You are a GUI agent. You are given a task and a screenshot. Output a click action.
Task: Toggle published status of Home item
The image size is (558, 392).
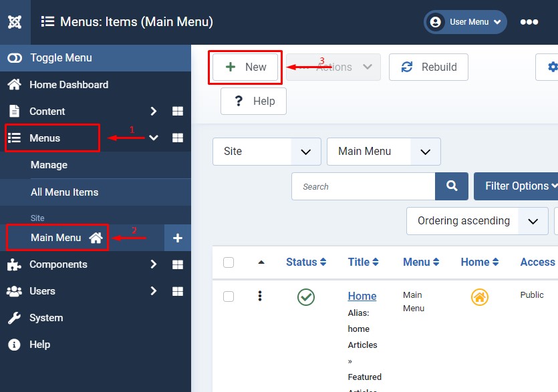click(306, 297)
